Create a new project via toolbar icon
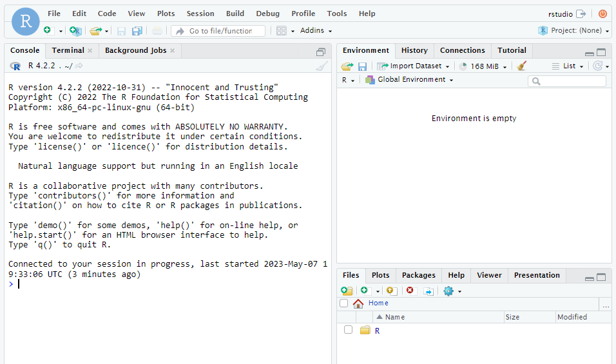Image resolution: width=616 pixels, height=364 pixels. click(75, 31)
